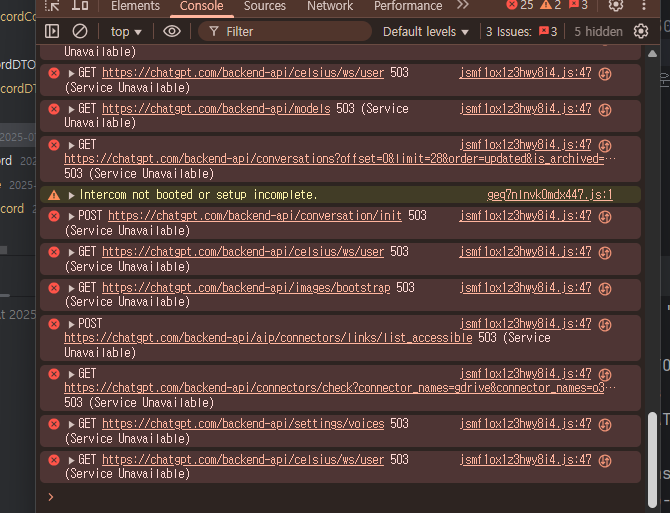Switch to the Performance tab
The image size is (670, 513).
coord(408,6)
